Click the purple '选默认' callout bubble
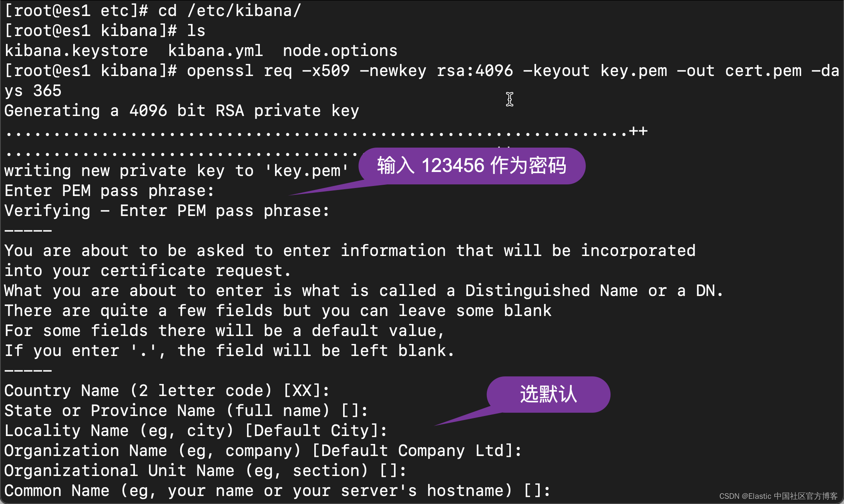The image size is (844, 504). [x=548, y=394]
